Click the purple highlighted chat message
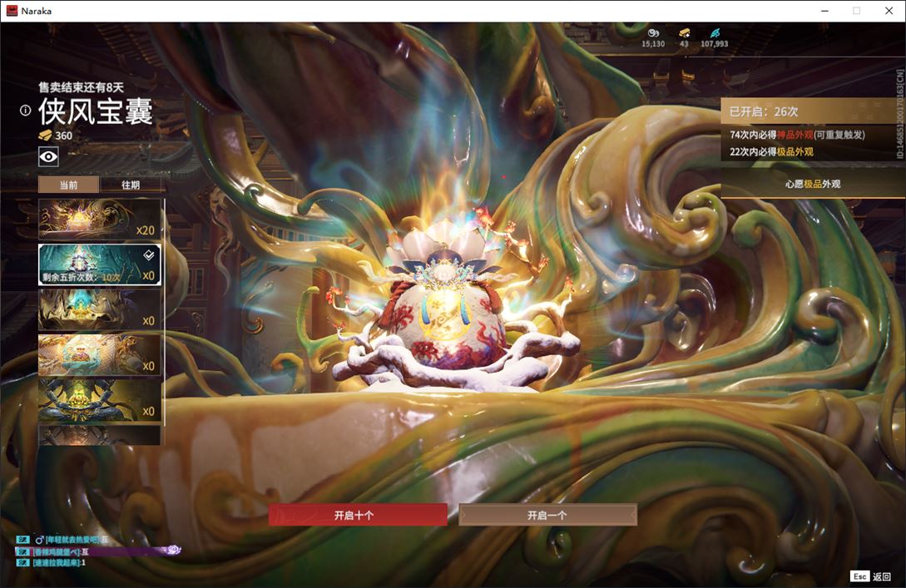906x588 pixels. [x=98, y=551]
